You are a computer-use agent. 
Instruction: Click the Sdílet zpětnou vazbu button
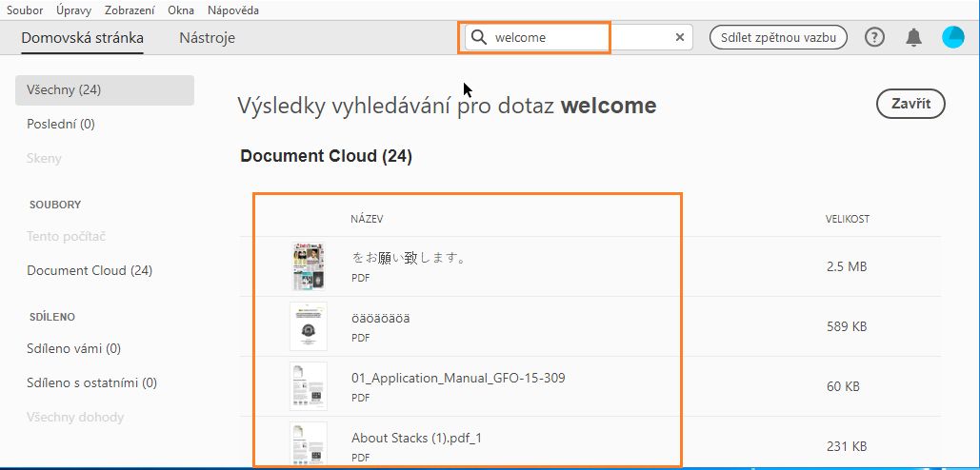[778, 37]
